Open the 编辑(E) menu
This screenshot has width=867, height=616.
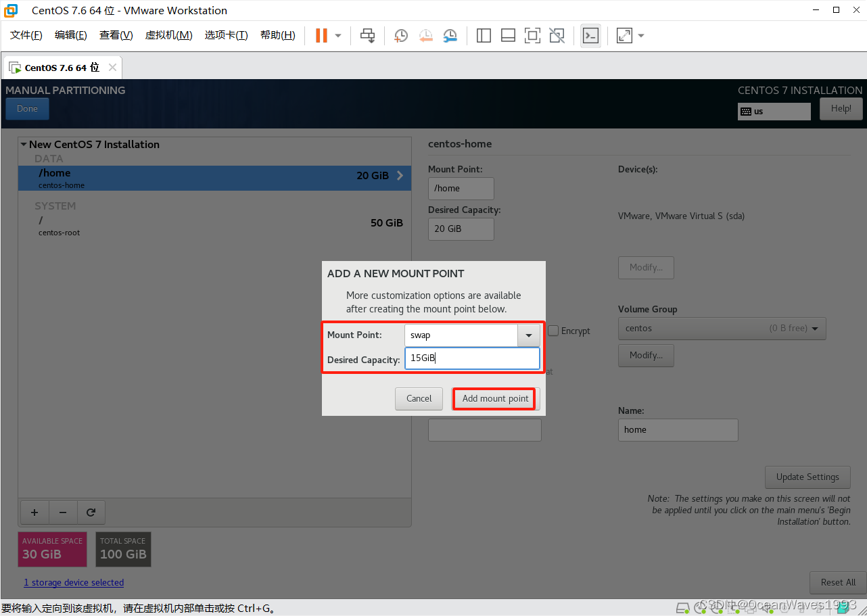pyautogui.click(x=71, y=35)
